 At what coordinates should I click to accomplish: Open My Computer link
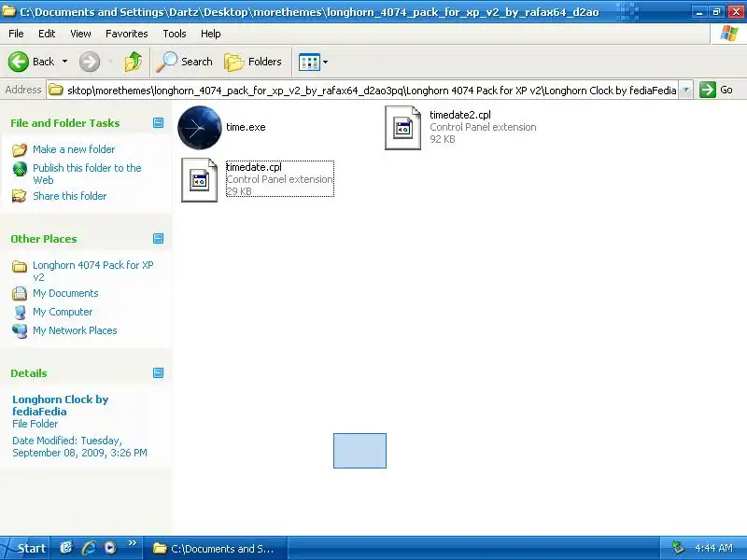click(63, 312)
